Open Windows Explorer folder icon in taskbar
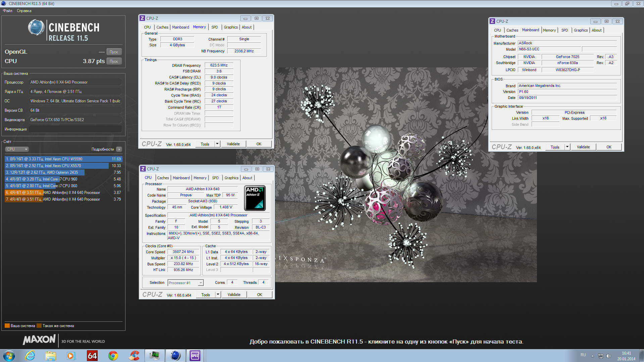The width and height of the screenshot is (644, 362). (51, 356)
